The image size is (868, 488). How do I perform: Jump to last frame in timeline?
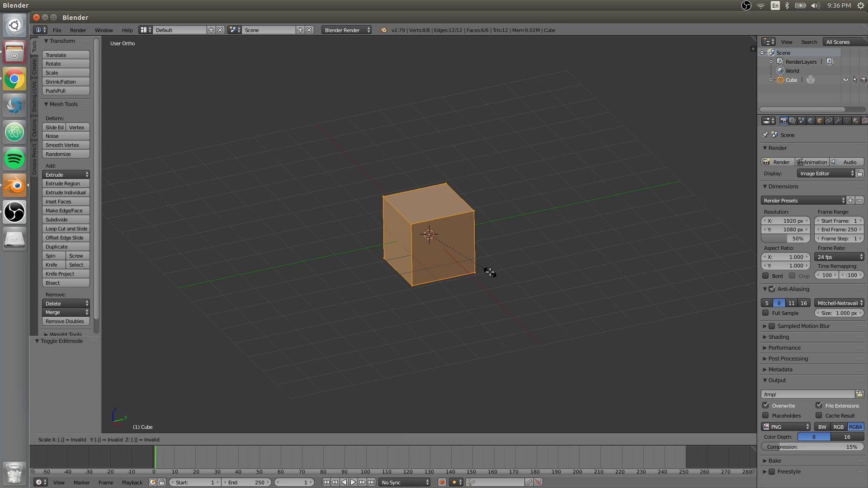pyautogui.click(x=371, y=482)
